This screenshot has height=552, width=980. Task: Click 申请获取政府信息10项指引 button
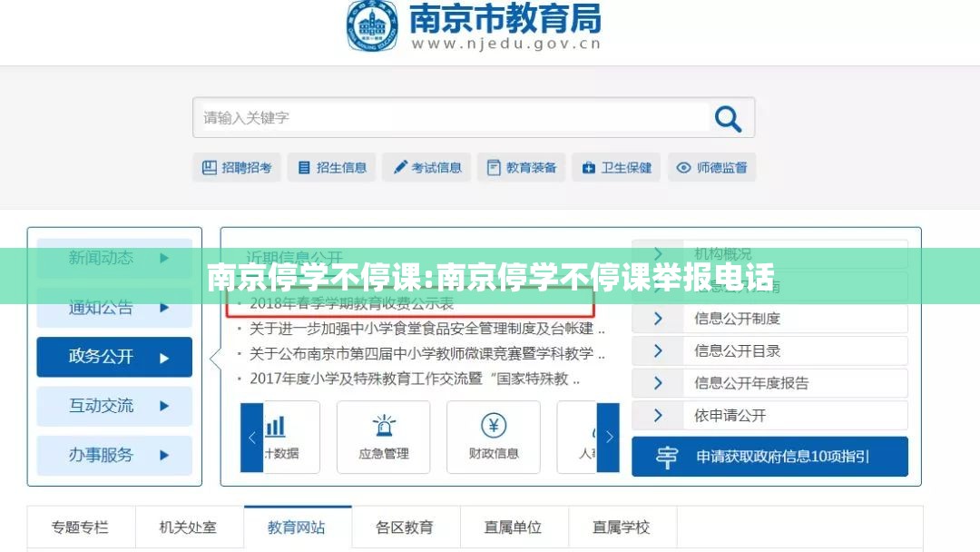[x=769, y=457]
